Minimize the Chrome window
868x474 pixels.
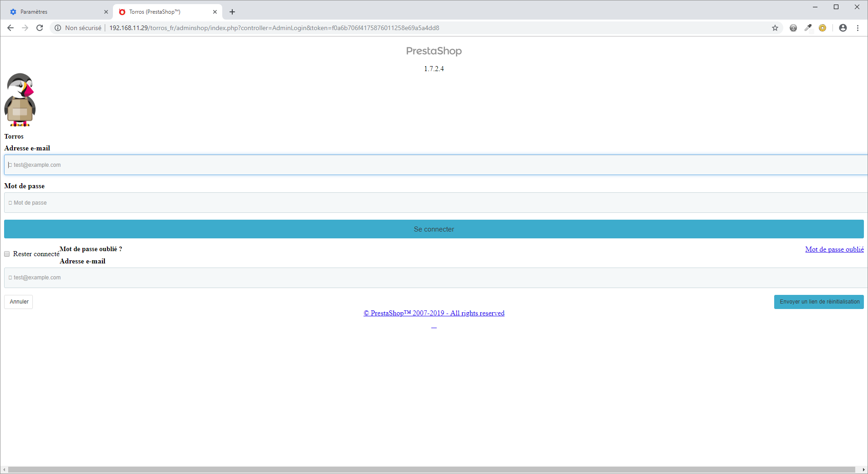pos(815,7)
